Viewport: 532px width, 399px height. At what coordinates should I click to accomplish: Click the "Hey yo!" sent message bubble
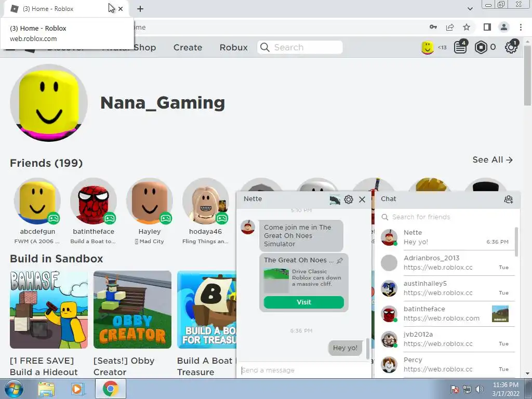point(345,348)
